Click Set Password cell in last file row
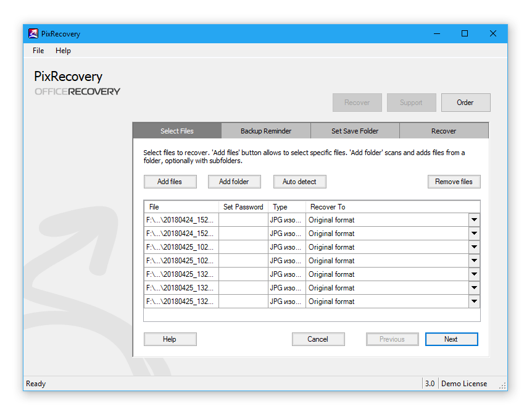 click(243, 302)
